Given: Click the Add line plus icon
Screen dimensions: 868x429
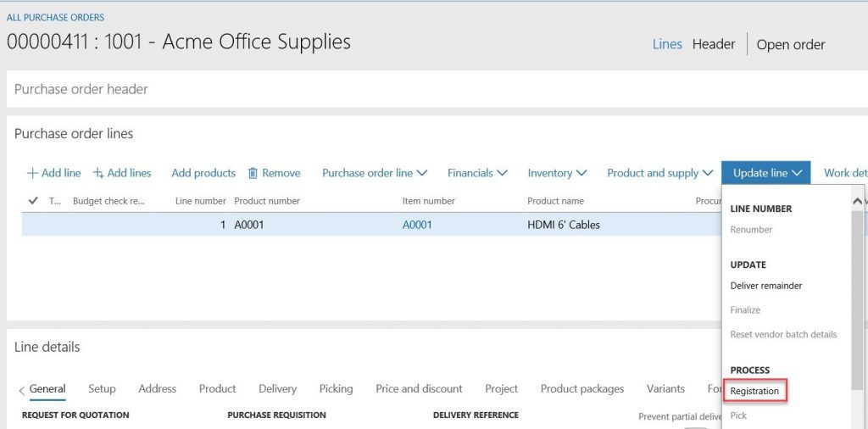Looking at the screenshot, I should pyautogui.click(x=32, y=173).
